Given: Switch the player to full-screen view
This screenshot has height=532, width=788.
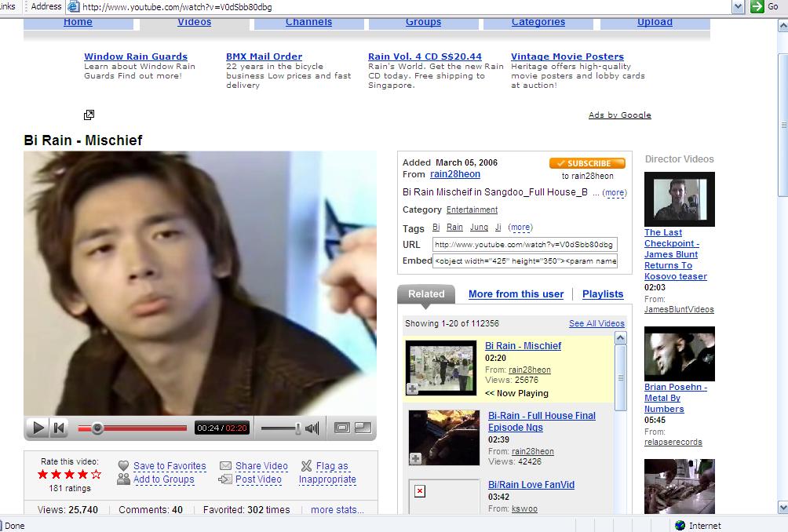Looking at the screenshot, I should point(363,428).
